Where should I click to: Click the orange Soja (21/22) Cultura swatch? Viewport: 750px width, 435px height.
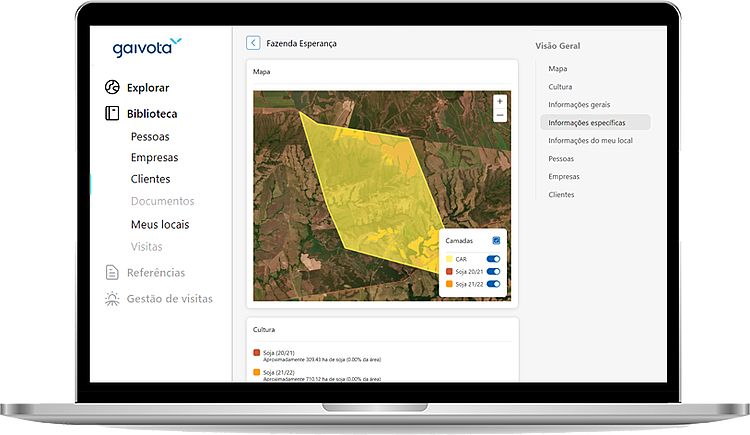coord(256,372)
